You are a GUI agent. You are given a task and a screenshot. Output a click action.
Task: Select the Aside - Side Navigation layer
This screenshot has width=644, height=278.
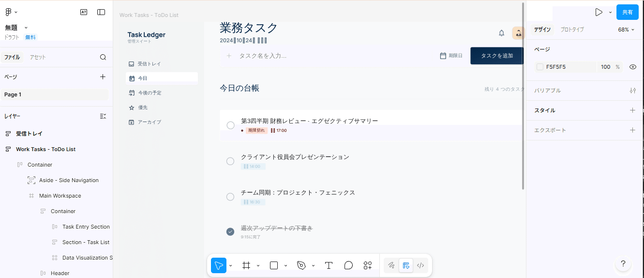tap(69, 180)
